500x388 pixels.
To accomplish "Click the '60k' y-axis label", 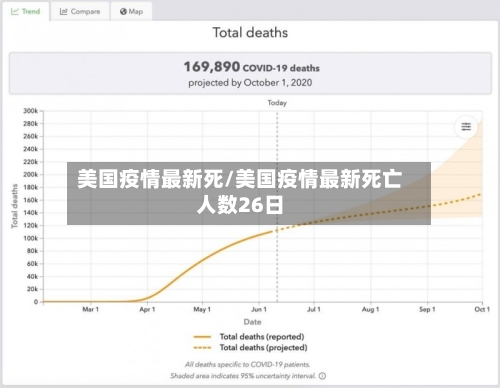I will (33, 264).
